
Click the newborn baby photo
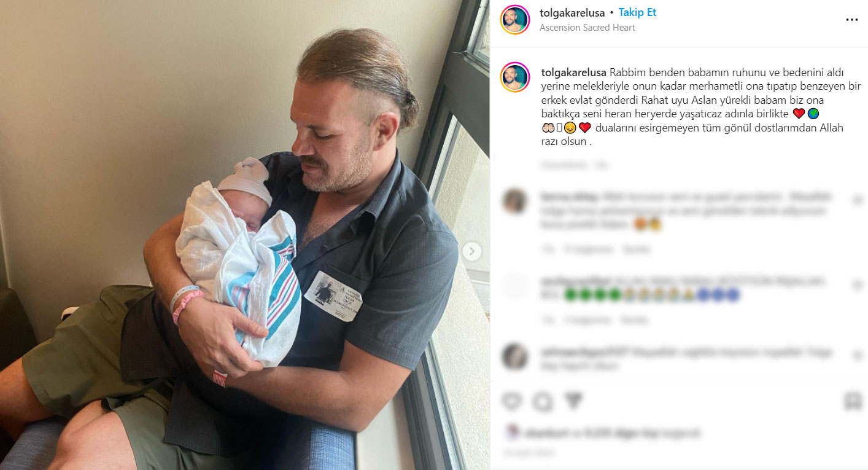pyautogui.click(x=244, y=235)
